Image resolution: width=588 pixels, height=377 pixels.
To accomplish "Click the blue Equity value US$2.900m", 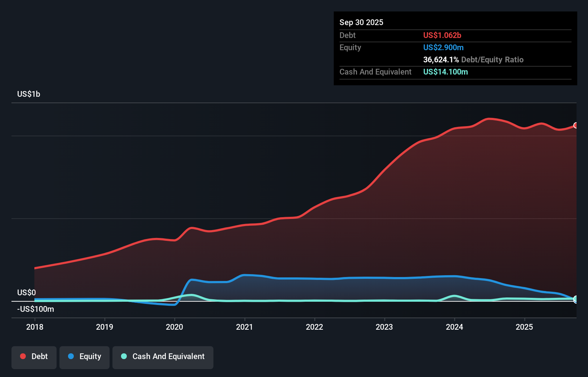I will (443, 47).
